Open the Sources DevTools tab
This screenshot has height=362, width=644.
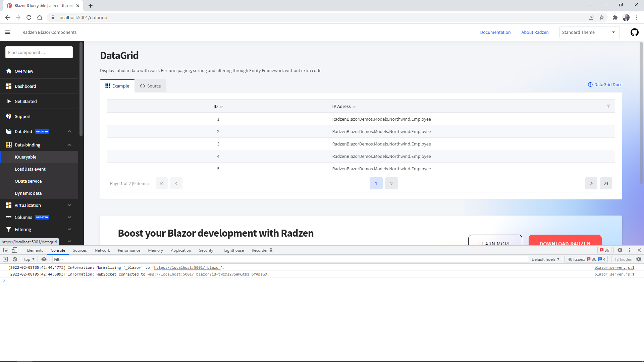[x=80, y=250]
